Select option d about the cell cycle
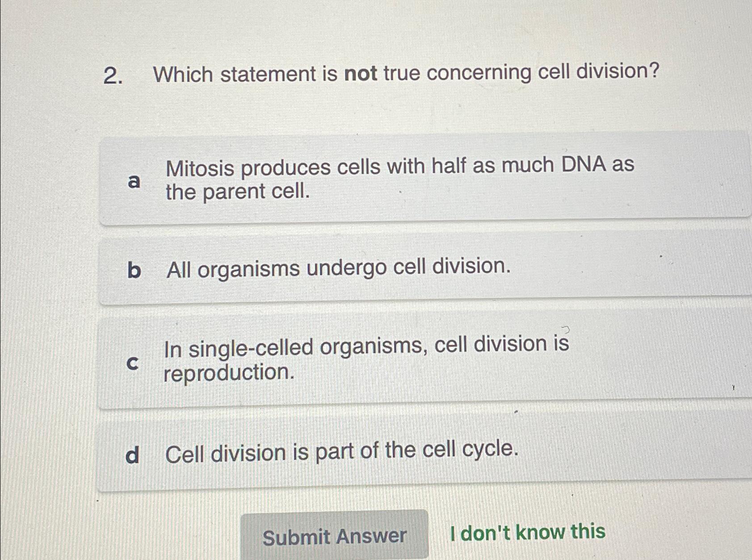This screenshot has height=560, width=752. click(380, 452)
